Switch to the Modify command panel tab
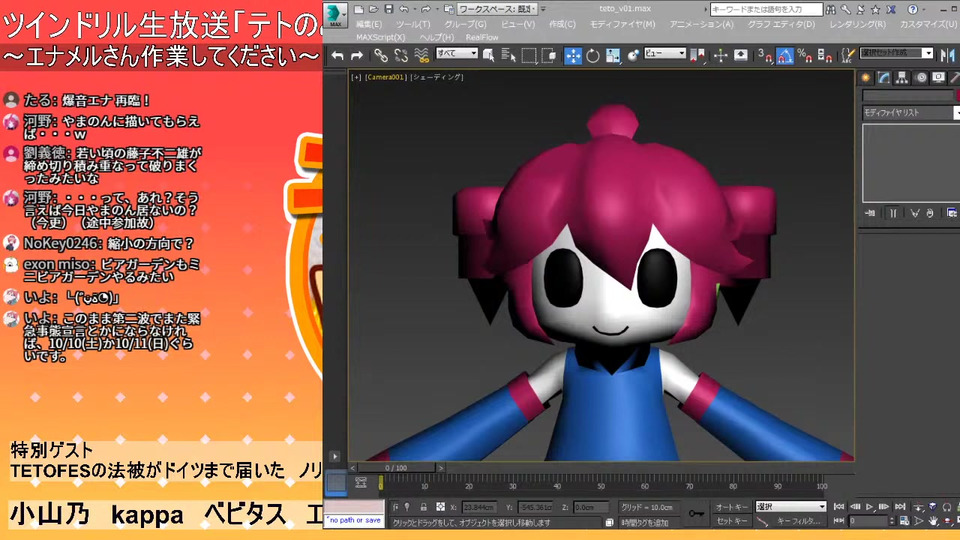 tap(884, 78)
